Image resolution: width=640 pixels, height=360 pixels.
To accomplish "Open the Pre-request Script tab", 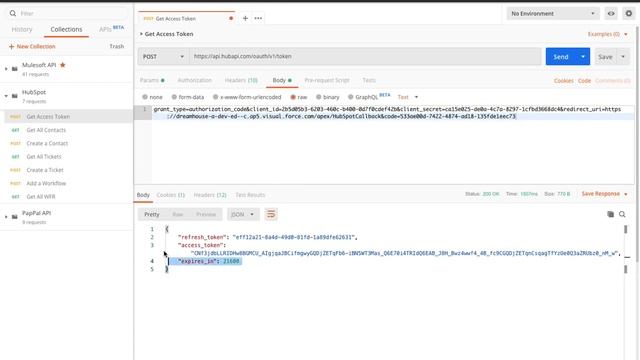I will (x=327, y=80).
